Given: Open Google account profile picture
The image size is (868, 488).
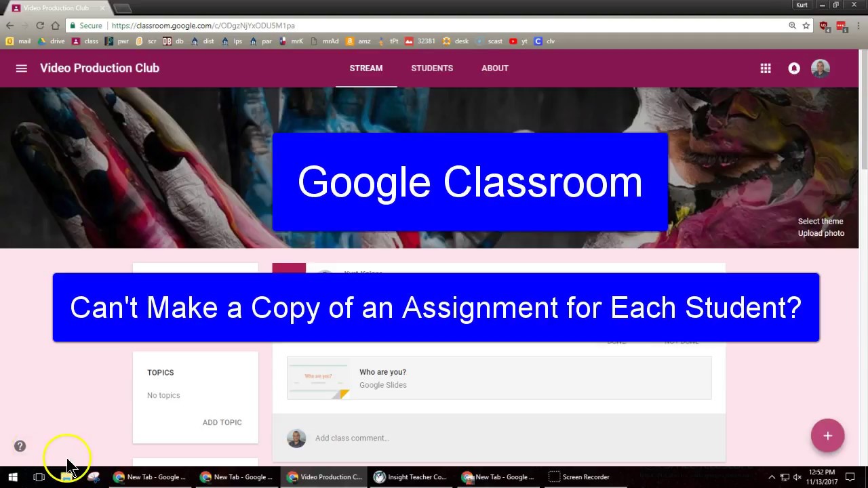Looking at the screenshot, I should pyautogui.click(x=821, y=68).
